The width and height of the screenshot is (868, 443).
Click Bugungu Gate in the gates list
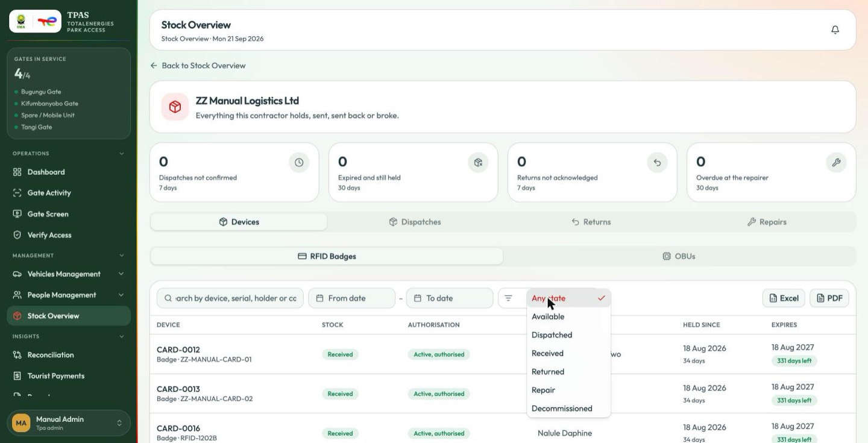coord(40,92)
